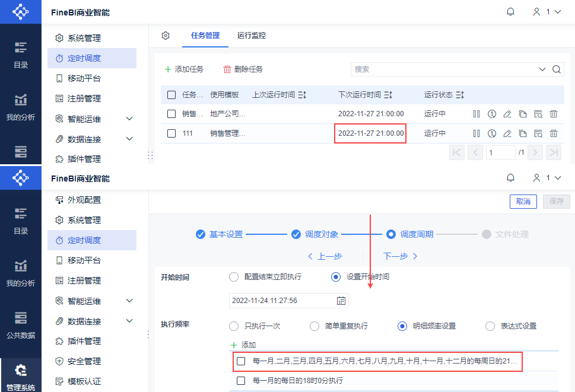The width and height of the screenshot is (575, 392).
Task: Duplicate the 销售 task via copy icon
Action: 523,114
